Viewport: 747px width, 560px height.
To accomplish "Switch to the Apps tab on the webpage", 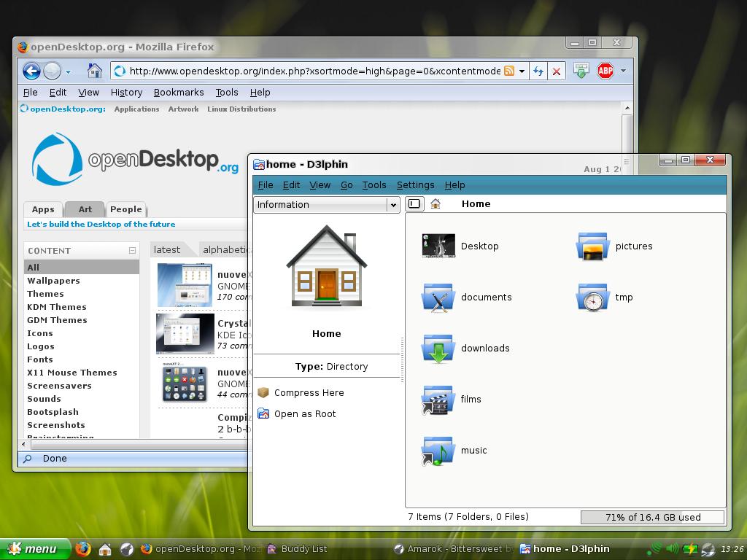I will pos(43,209).
